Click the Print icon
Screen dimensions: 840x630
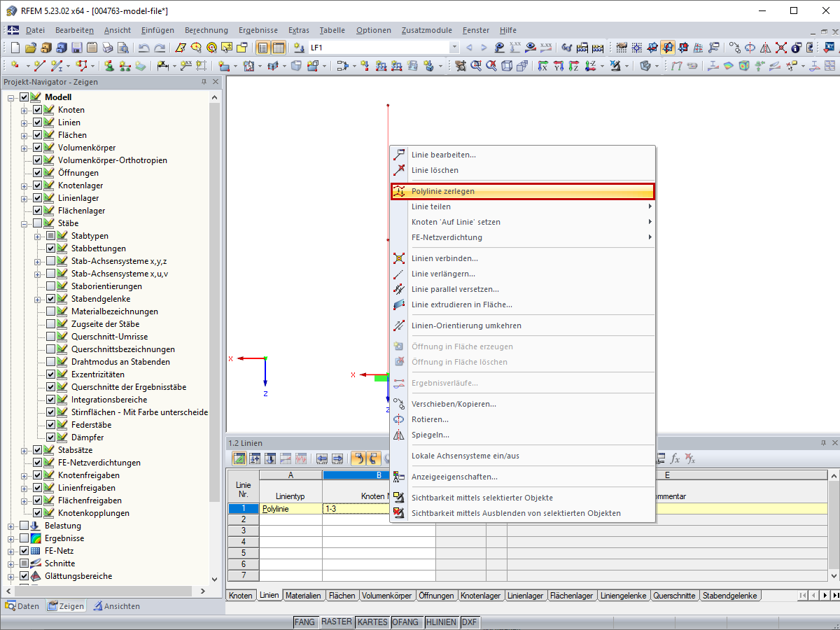(107, 48)
